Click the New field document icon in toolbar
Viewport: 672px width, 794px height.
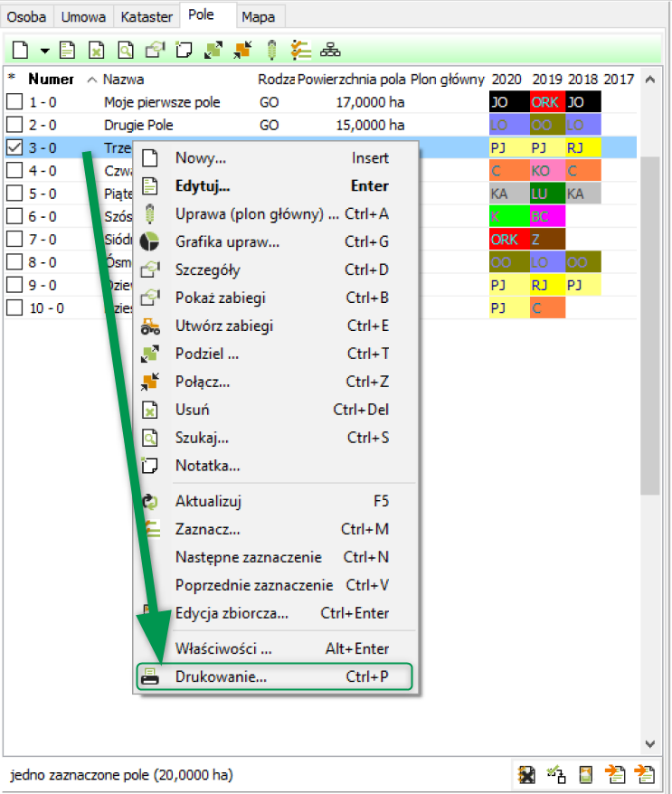point(21,50)
